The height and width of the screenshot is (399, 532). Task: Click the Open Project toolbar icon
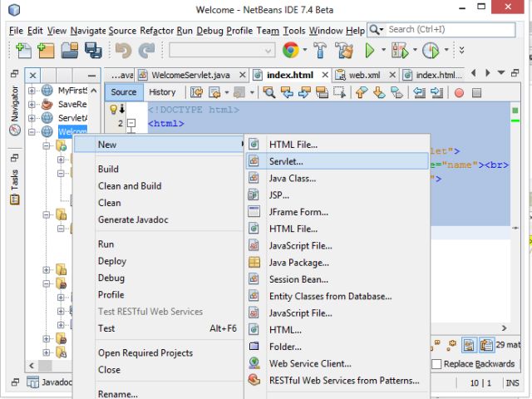70,51
